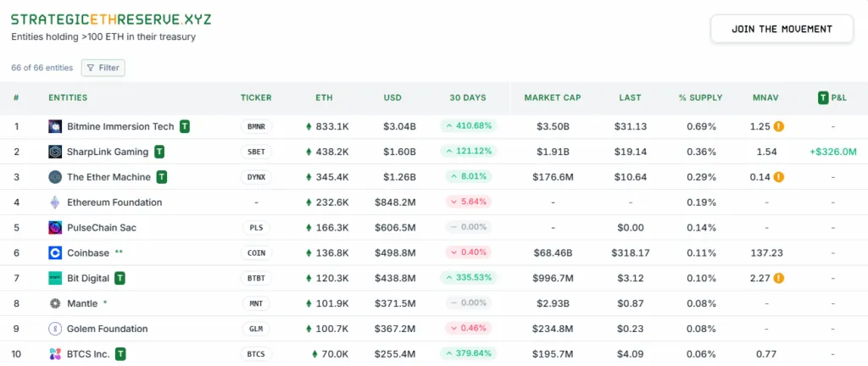
Task: Click the 137.23 MNAV value
Action: pos(766,253)
